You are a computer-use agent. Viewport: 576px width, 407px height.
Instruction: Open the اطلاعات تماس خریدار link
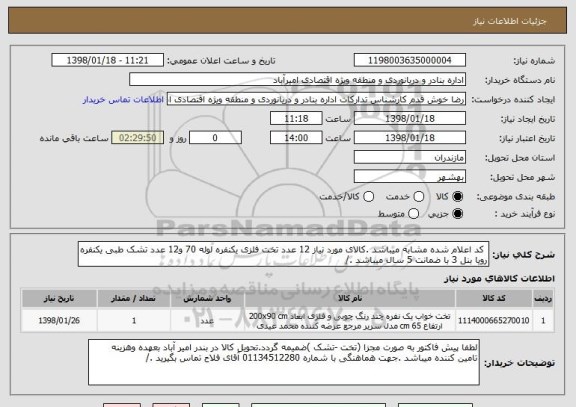point(123,100)
